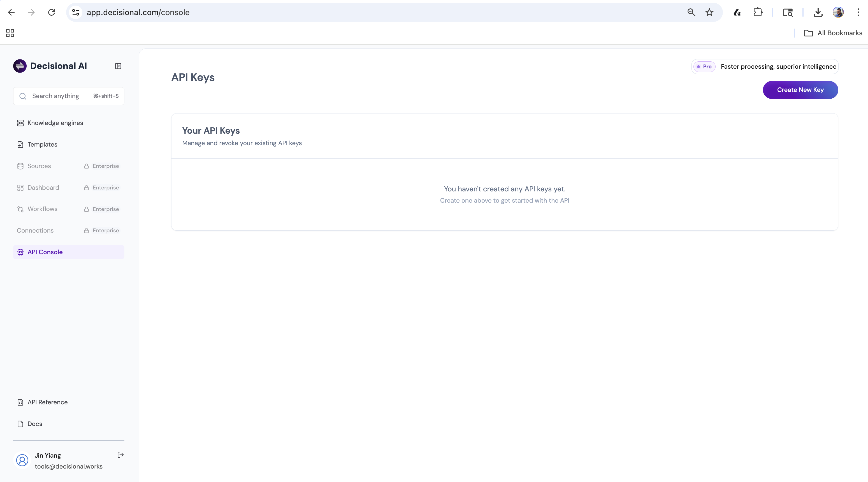Open Knowledge engines in sidebar
The width and height of the screenshot is (868, 482).
coord(55,123)
